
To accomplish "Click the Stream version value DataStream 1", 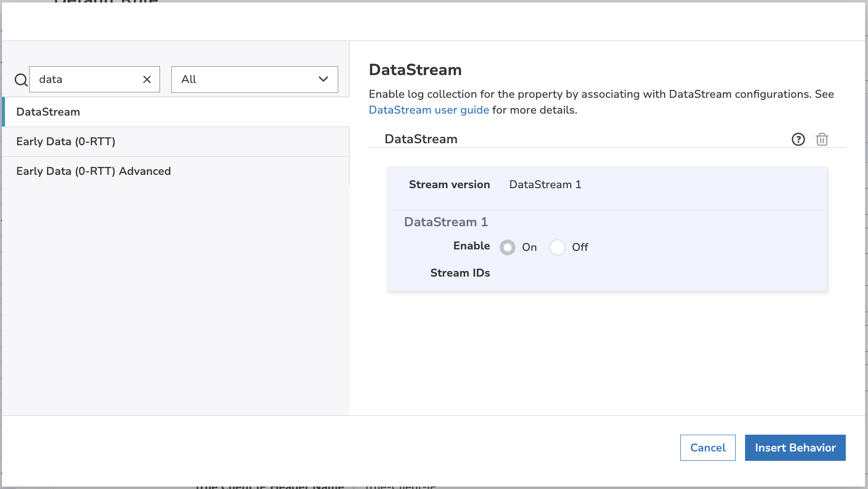I will tap(545, 184).
